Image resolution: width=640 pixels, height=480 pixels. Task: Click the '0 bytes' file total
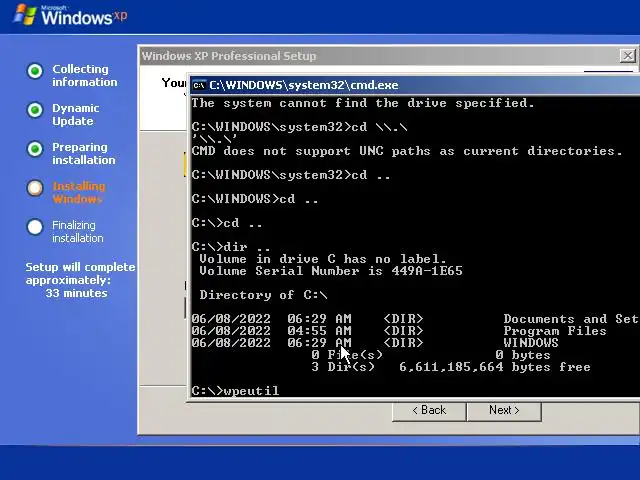coord(523,355)
